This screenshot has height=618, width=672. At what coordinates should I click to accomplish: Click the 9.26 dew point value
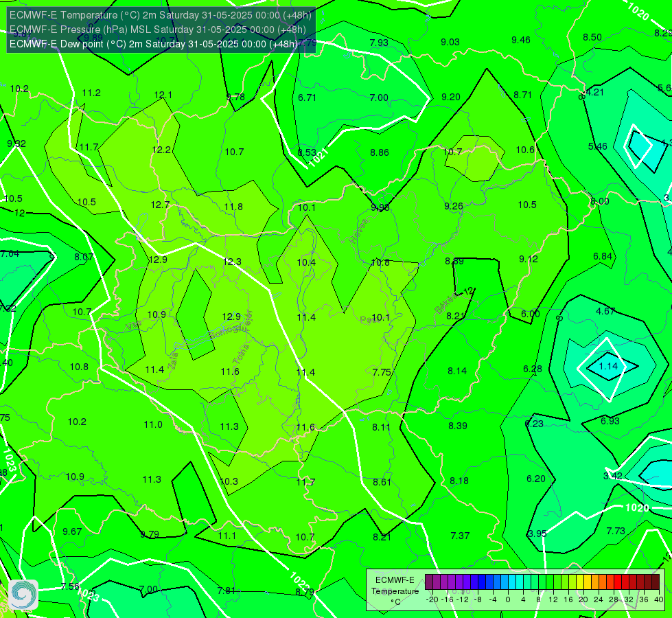454,206
